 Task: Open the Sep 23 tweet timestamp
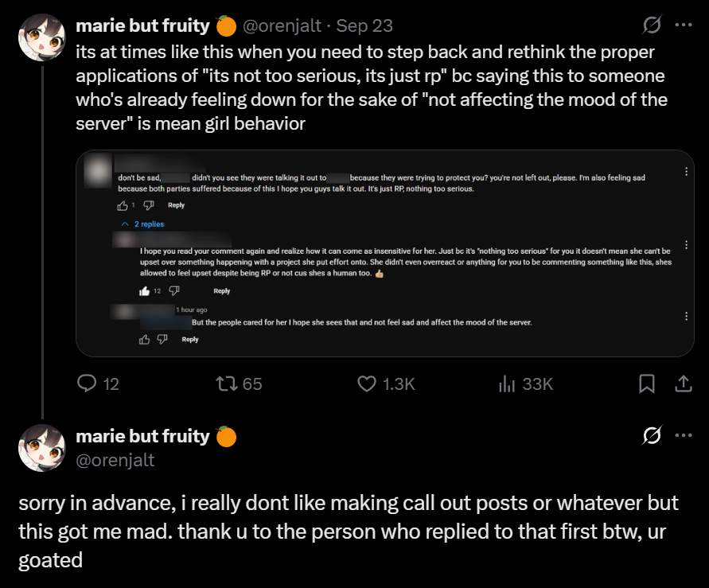364,25
